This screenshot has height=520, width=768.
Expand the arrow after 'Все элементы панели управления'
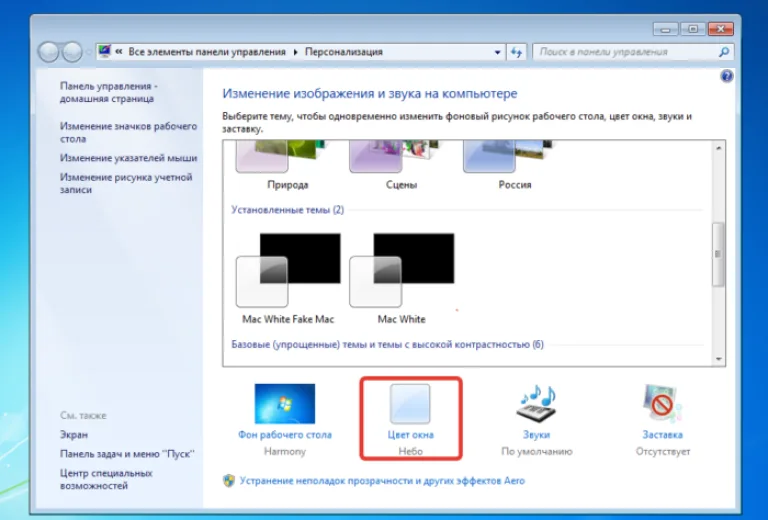(295, 52)
